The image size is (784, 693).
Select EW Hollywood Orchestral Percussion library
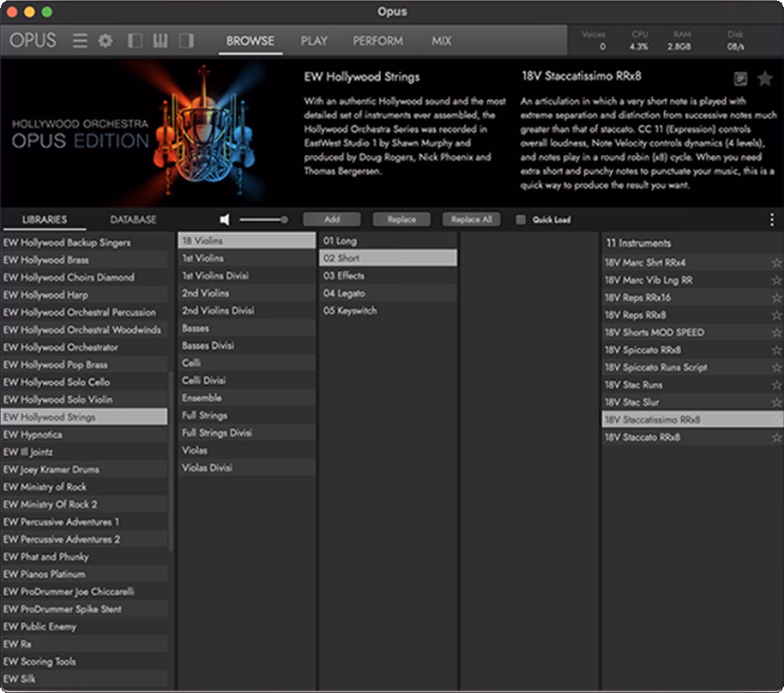(84, 312)
